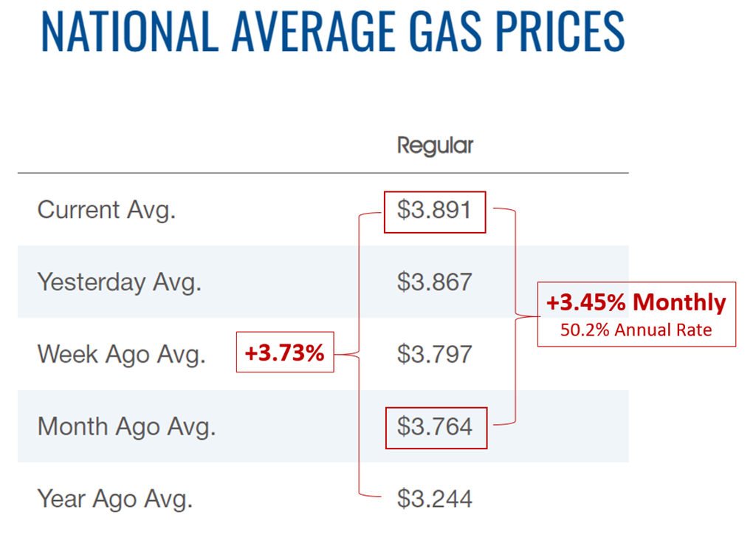756x535 pixels.
Task: Click the +3.73% red annotation box
Action: pos(284,353)
